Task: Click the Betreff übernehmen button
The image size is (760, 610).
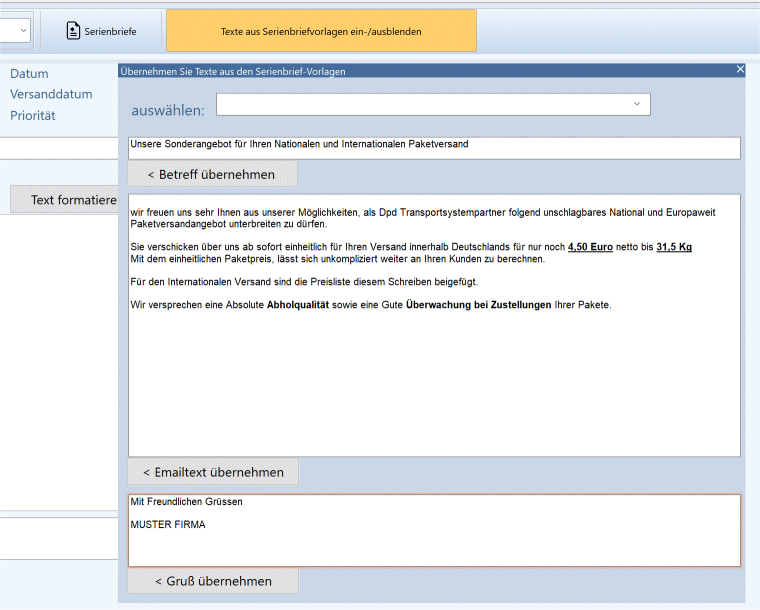Action: (212, 174)
